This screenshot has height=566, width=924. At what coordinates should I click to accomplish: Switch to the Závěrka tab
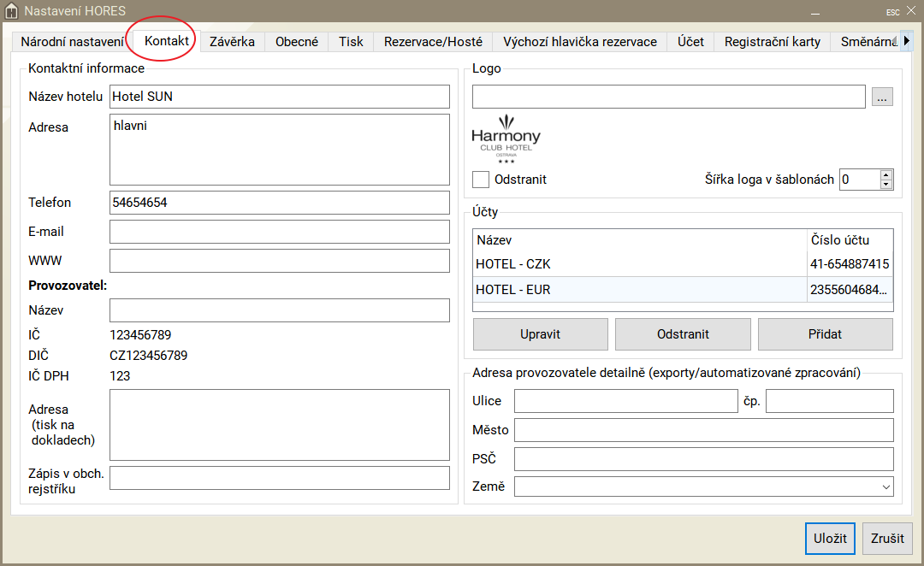(232, 42)
